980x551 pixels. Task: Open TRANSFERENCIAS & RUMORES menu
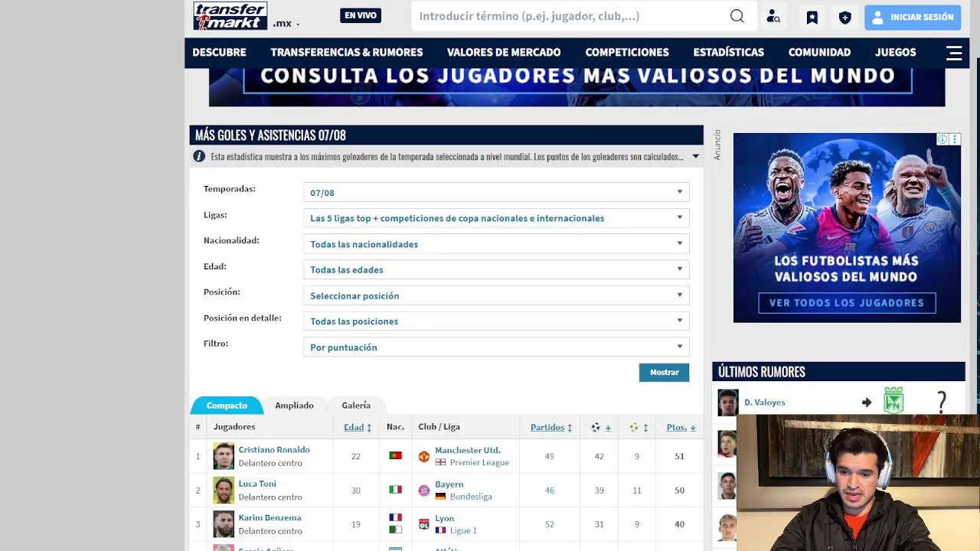347,52
